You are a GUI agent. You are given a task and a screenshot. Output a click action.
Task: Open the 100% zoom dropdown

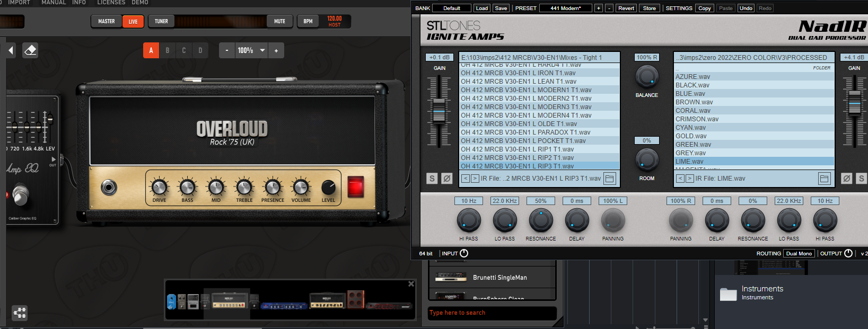click(262, 50)
